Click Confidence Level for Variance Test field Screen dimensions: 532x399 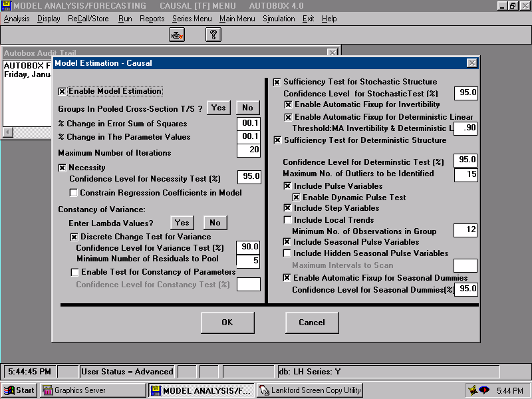click(x=248, y=247)
